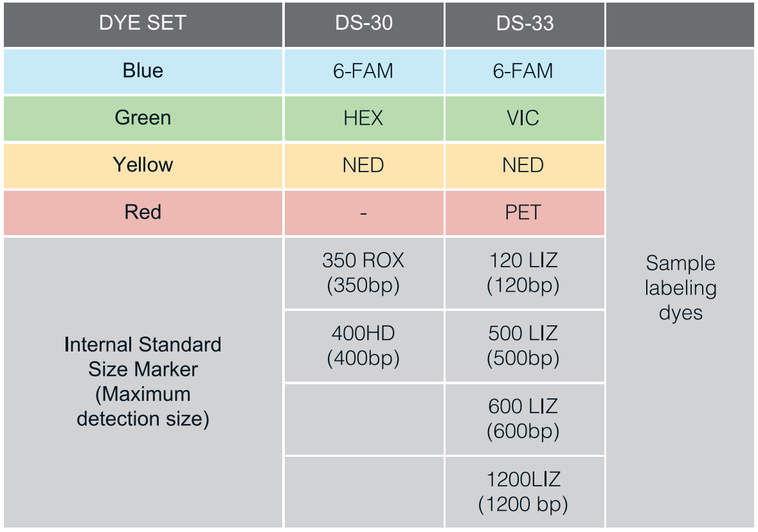The height and width of the screenshot is (532, 758).
Task: Click the 120 LIZ (120bp) cell
Action: click(523, 272)
